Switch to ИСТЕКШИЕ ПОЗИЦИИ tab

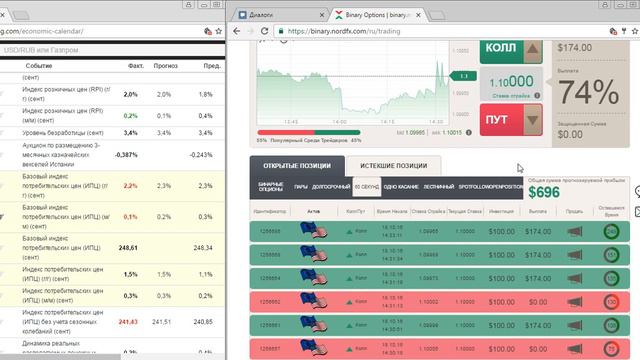[x=393, y=166]
